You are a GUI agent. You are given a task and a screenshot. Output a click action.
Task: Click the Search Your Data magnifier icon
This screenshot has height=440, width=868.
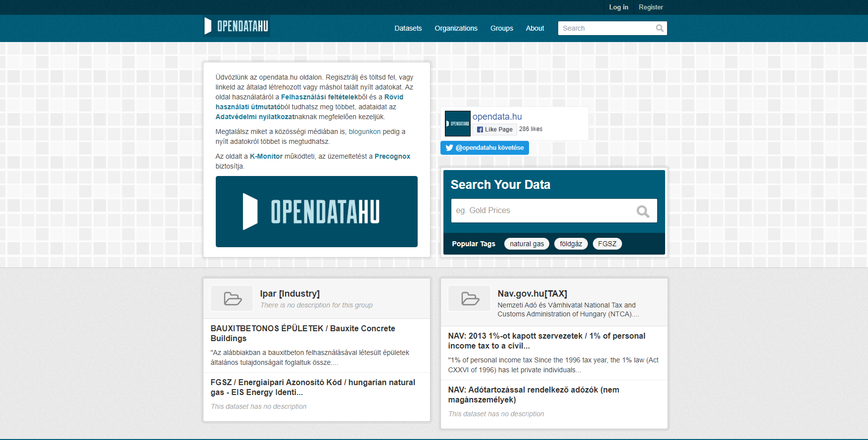[643, 211]
